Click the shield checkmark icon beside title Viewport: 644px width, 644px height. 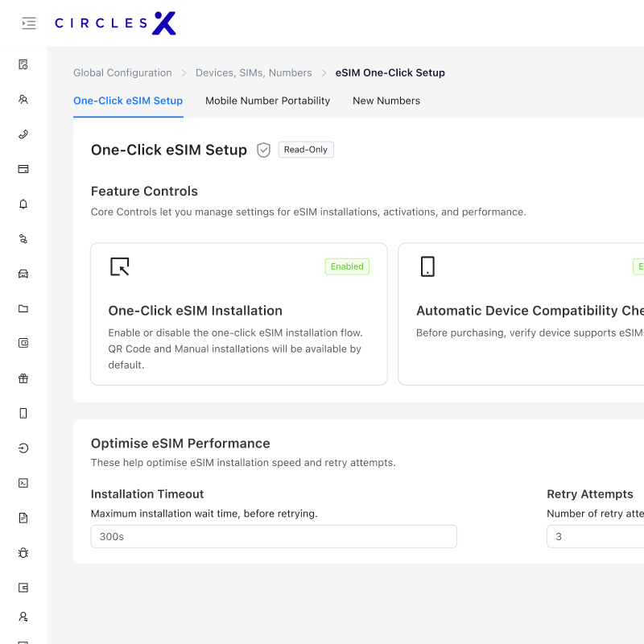coord(264,150)
